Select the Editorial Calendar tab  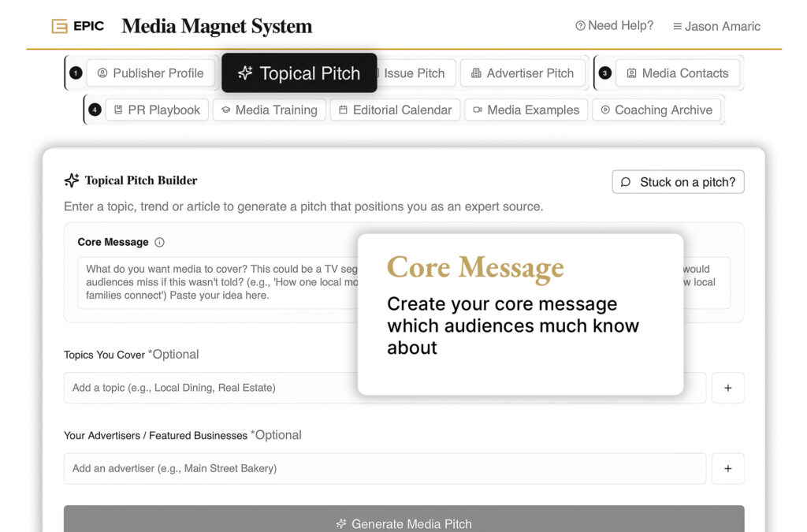click(x=395, y=110)
